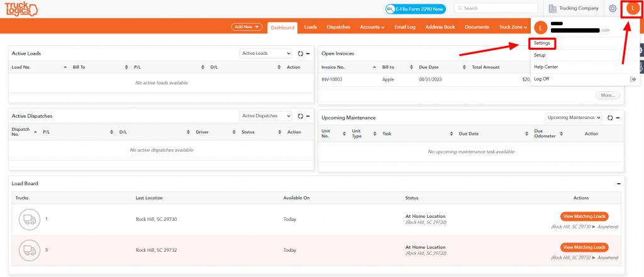The height and width of the screenshot is (277, 644).
Task: Click Rock Hill, SC 29730 last location
Action: pos(157,220)
